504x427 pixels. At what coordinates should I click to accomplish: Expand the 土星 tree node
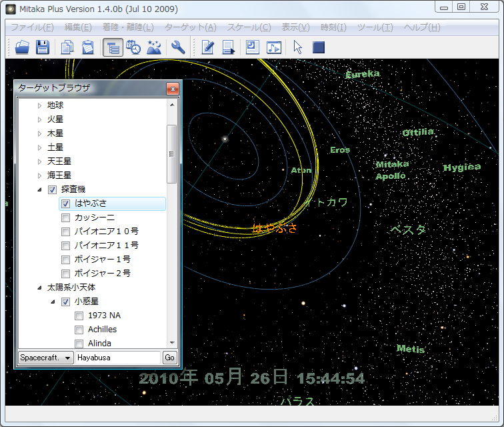39,147
